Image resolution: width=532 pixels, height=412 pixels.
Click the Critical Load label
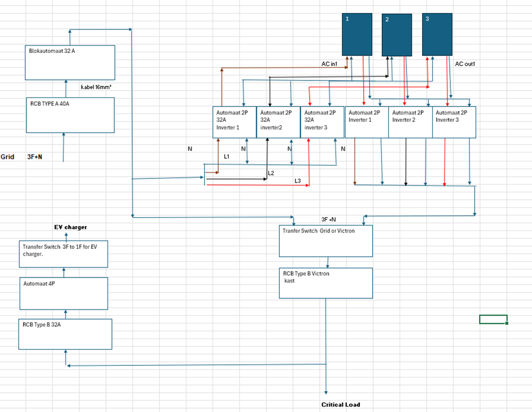pos(341,405)
